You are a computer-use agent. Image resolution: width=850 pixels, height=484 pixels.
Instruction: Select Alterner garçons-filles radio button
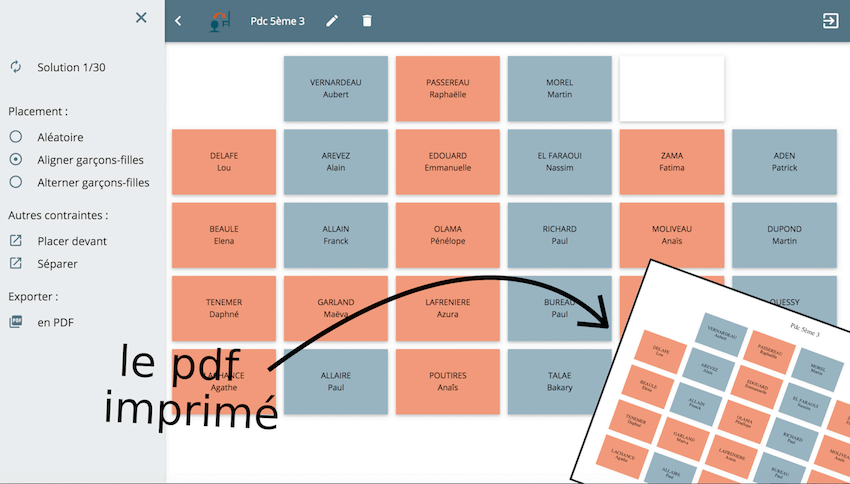coord(16,182)
